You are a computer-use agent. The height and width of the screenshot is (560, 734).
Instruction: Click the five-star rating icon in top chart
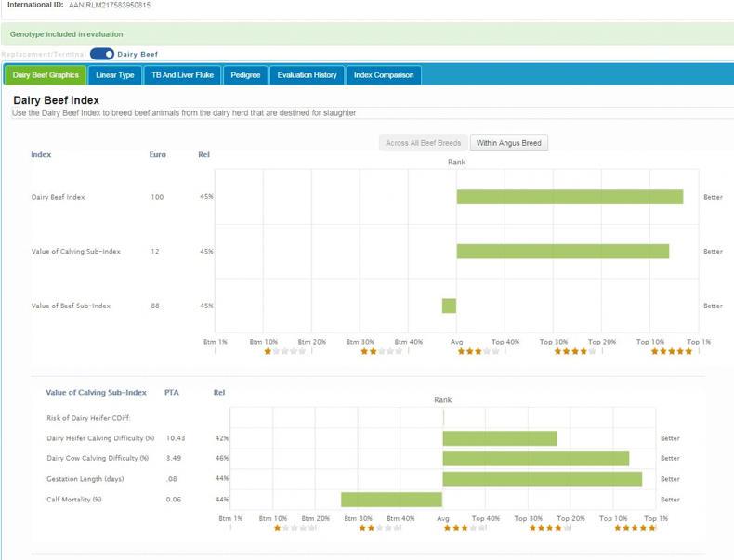(x=672, y=352)
